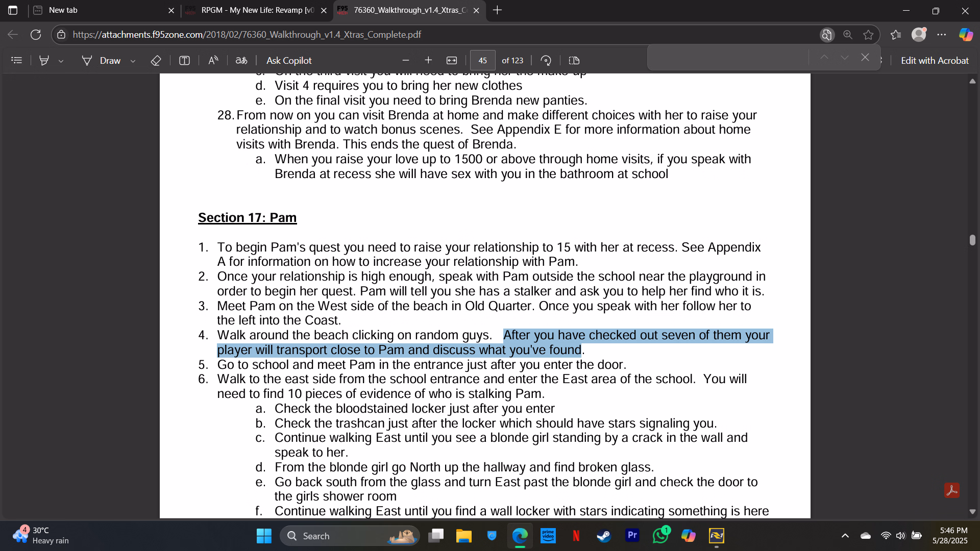
Task: Select the Highlight tool
Action: [44, 60]
